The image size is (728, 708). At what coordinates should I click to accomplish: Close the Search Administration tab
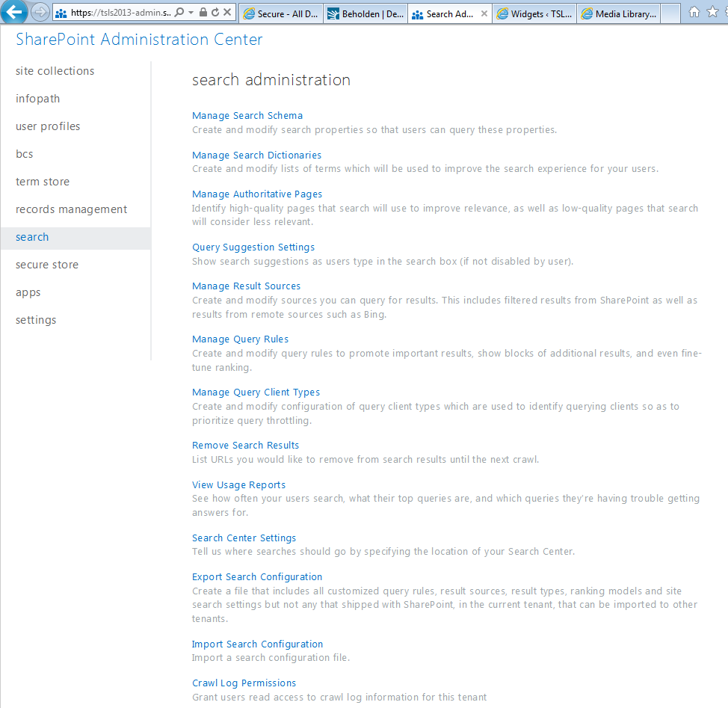pyautogui.click(x=484, y=13)
